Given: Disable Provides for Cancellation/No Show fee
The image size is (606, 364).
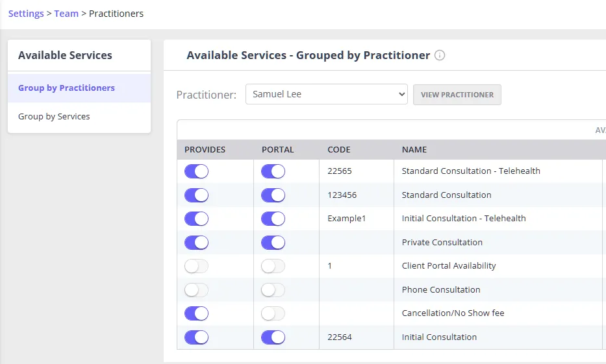Looking at the screenshot, I should (196, 313).
